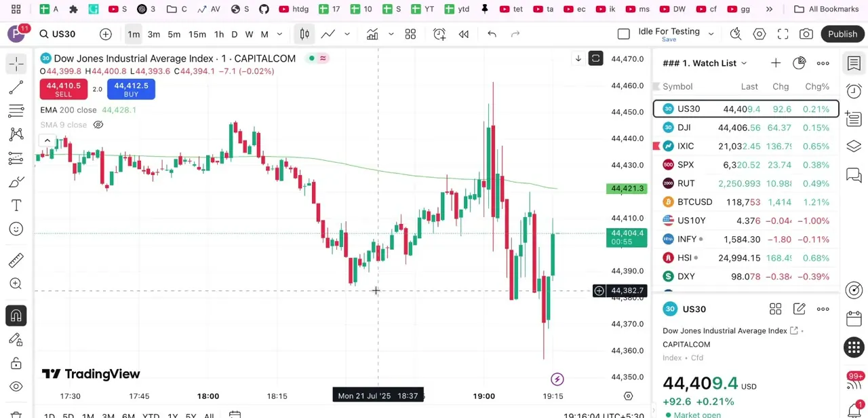Image resolution: width=868 pixels, height=418 pixels.
Task: Undo the last chart action
Action: pyautogui.click(x=492, y=34)
